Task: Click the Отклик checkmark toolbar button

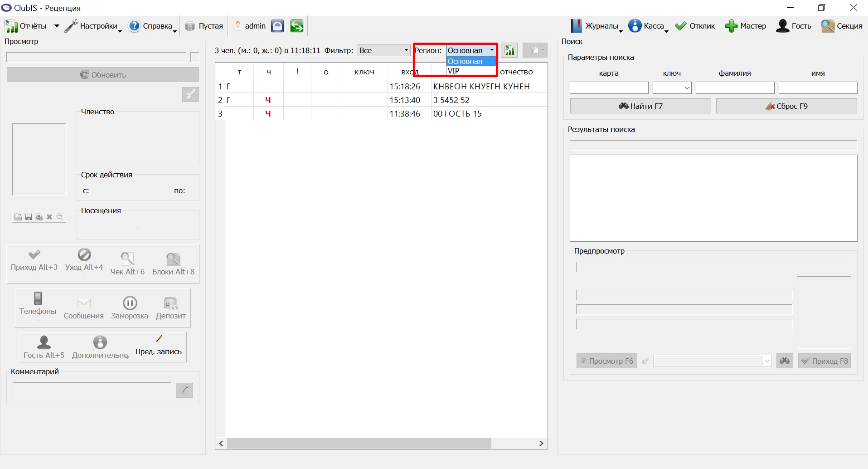Action: tap(695, 26)
